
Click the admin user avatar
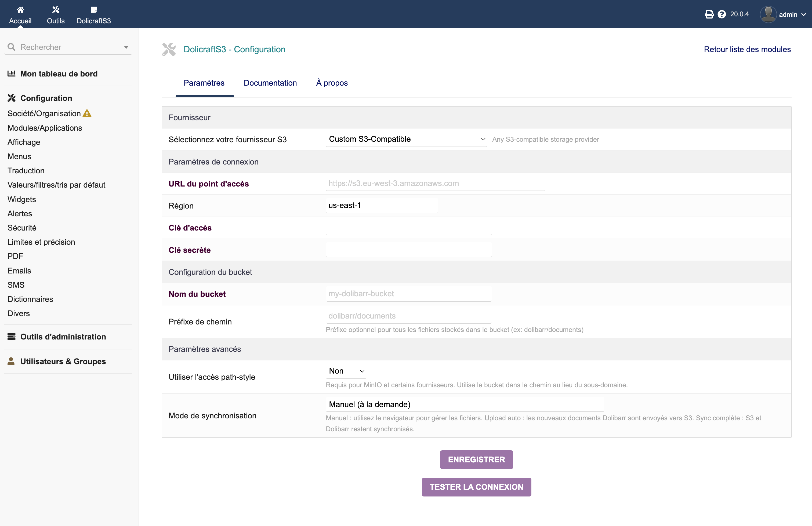click(768, 14)
